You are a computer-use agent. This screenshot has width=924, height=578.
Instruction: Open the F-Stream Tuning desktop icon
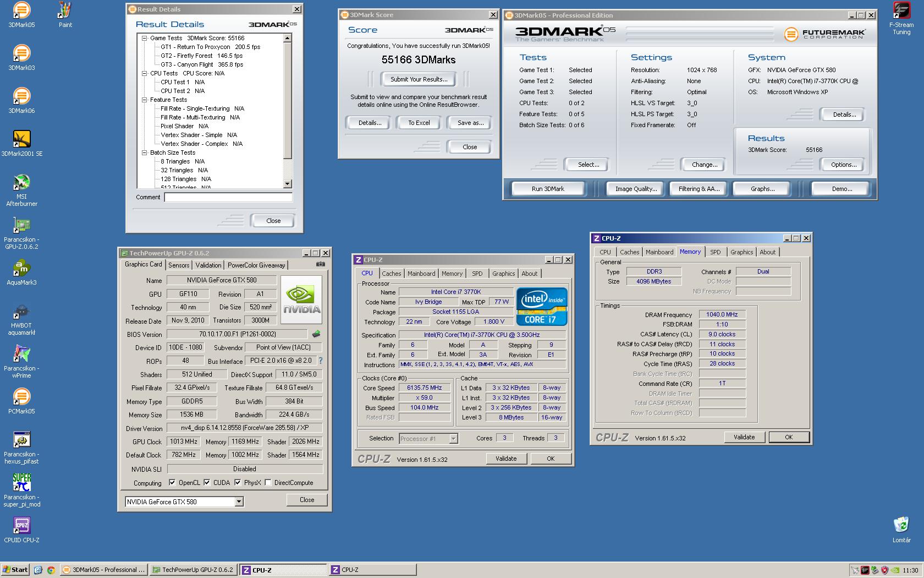(x=901, y=11)
